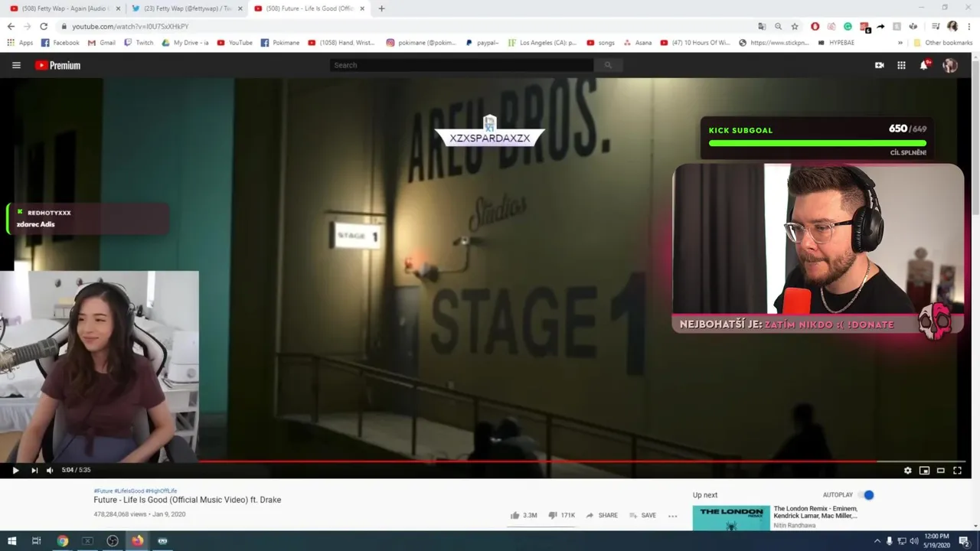Open Chrome from the taskbar
The height and width of the screenshot is (551, 980).
[62, 541]
